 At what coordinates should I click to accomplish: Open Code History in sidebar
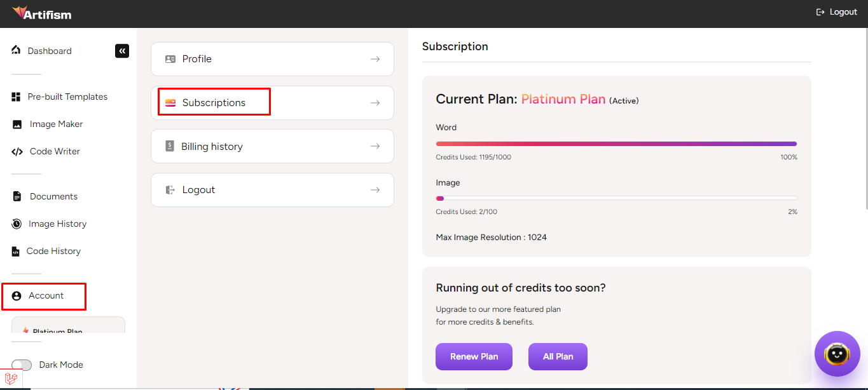53,251
